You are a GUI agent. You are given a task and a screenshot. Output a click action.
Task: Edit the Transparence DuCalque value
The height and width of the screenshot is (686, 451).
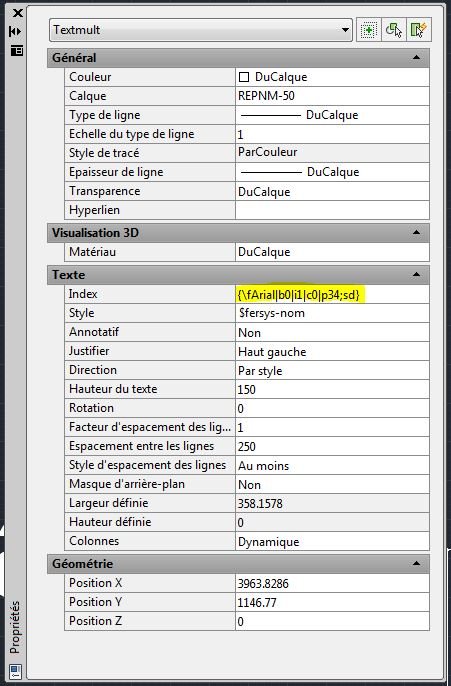coord(332,191)
